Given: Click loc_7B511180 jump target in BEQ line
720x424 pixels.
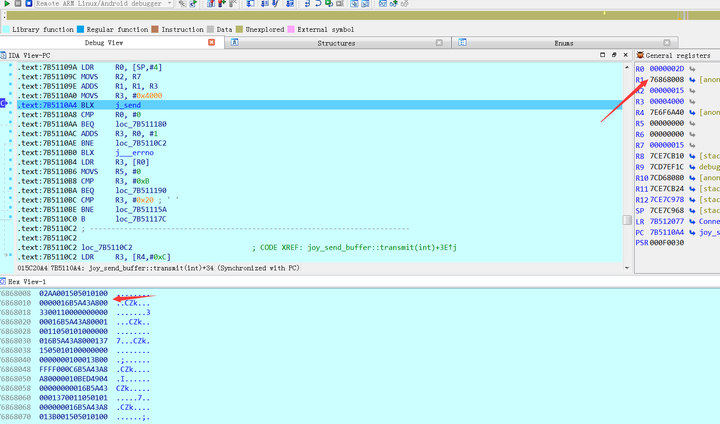Looking at the screenshot, I should 143,124.
